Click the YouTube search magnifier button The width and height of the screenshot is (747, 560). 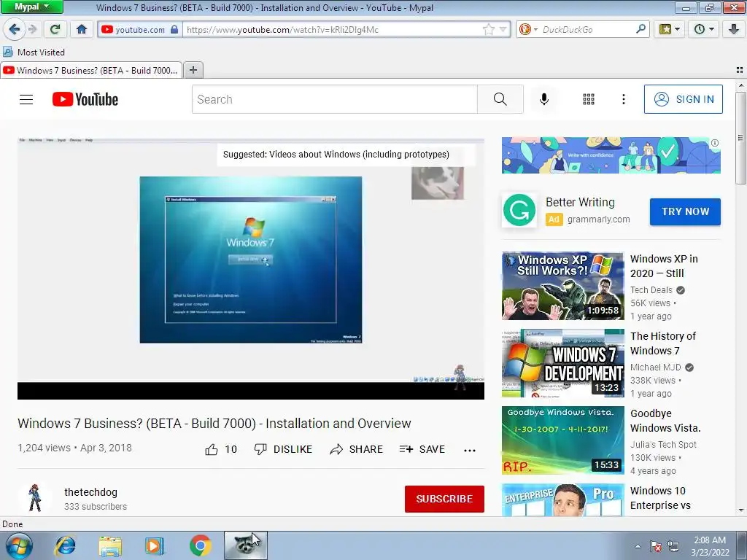[x=500, y=99]
